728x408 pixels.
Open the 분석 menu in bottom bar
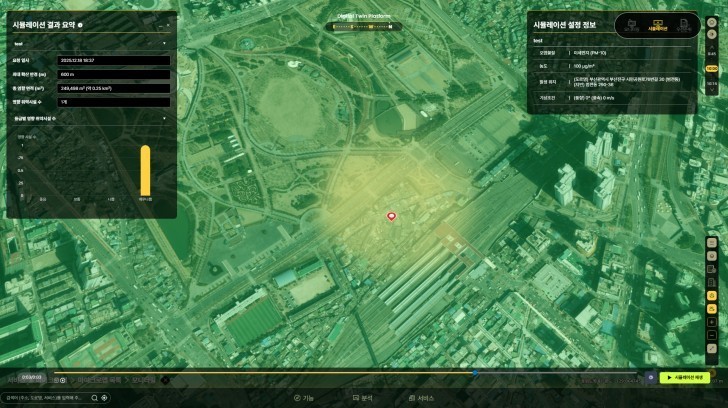click(362, 398)
